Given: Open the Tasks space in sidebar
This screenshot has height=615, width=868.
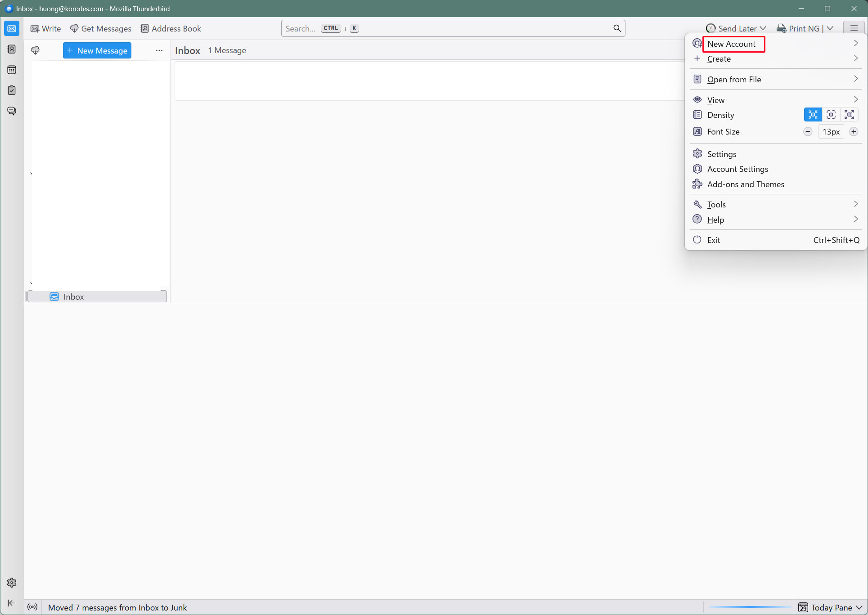Looking at the screenshot, I should point(12,90).
